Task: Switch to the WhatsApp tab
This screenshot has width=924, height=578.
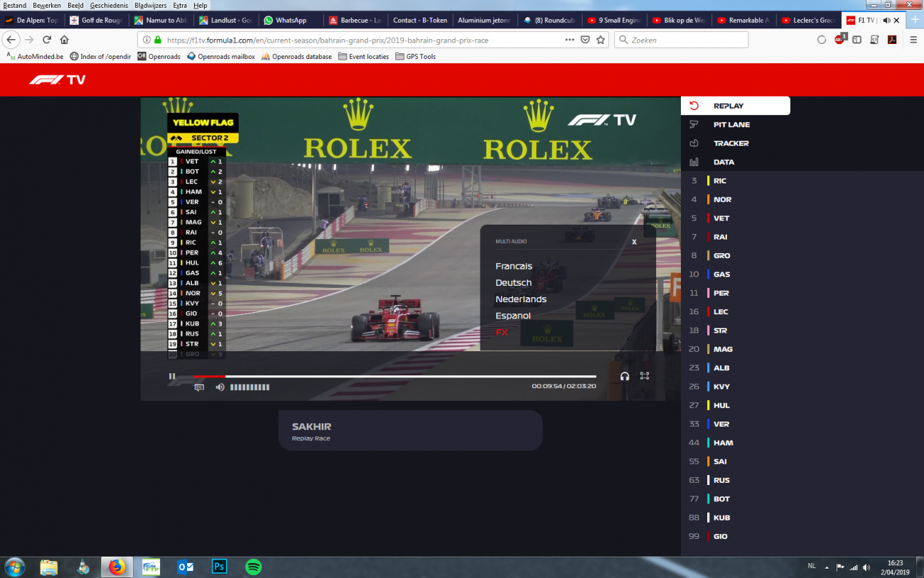Action: point(290,21)
